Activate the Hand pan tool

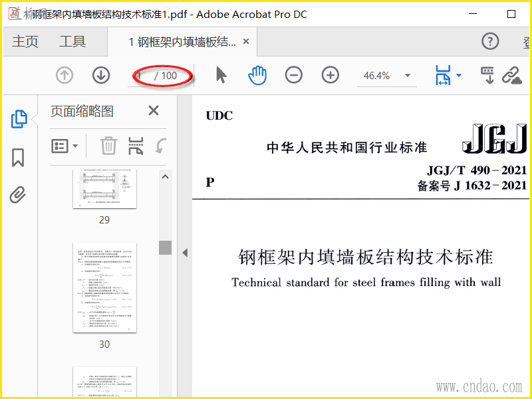coord(257,75)
